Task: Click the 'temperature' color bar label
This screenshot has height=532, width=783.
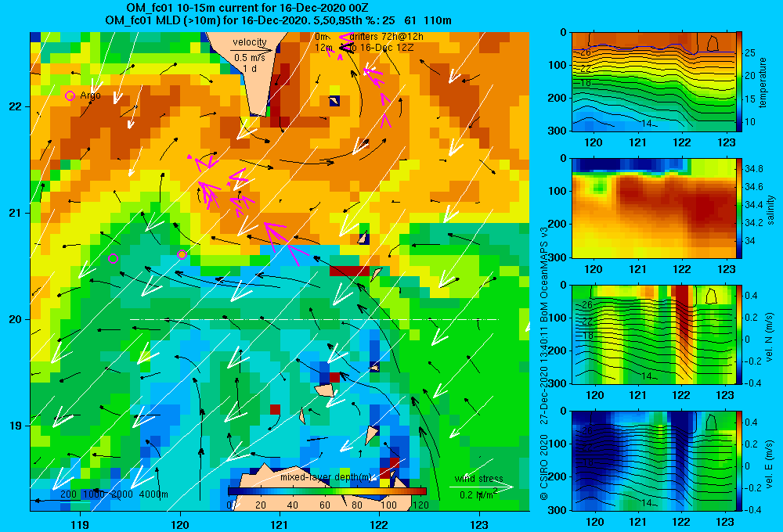Action: 762,82
